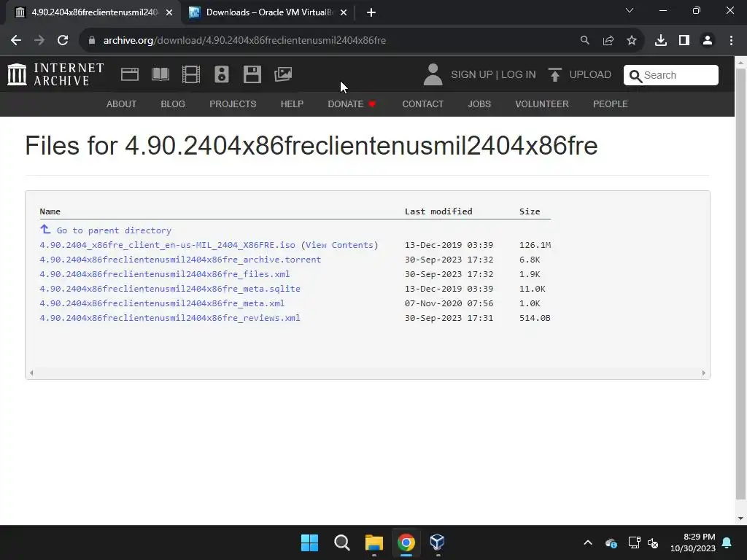
Task: Click the Upload arrow icon
Action: 554,74
